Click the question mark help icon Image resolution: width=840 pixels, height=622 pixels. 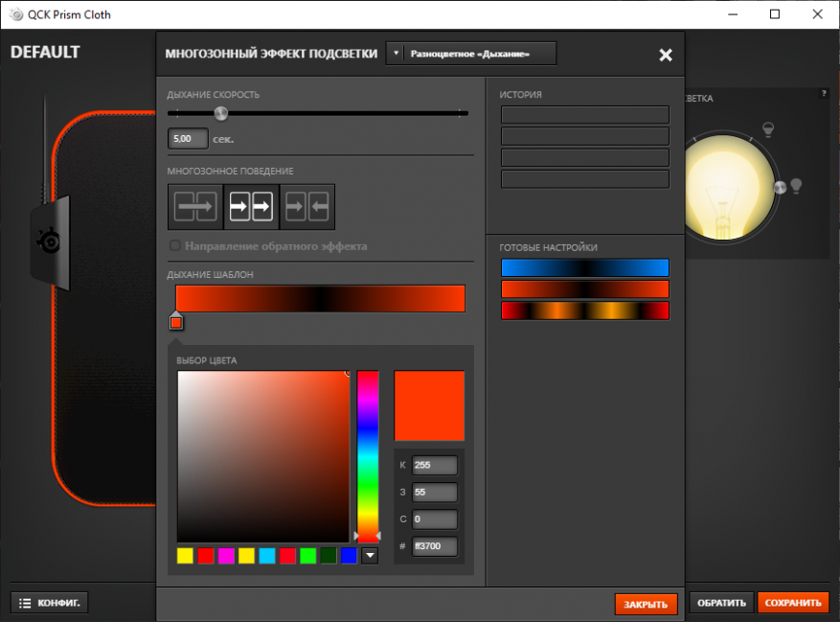824,93
